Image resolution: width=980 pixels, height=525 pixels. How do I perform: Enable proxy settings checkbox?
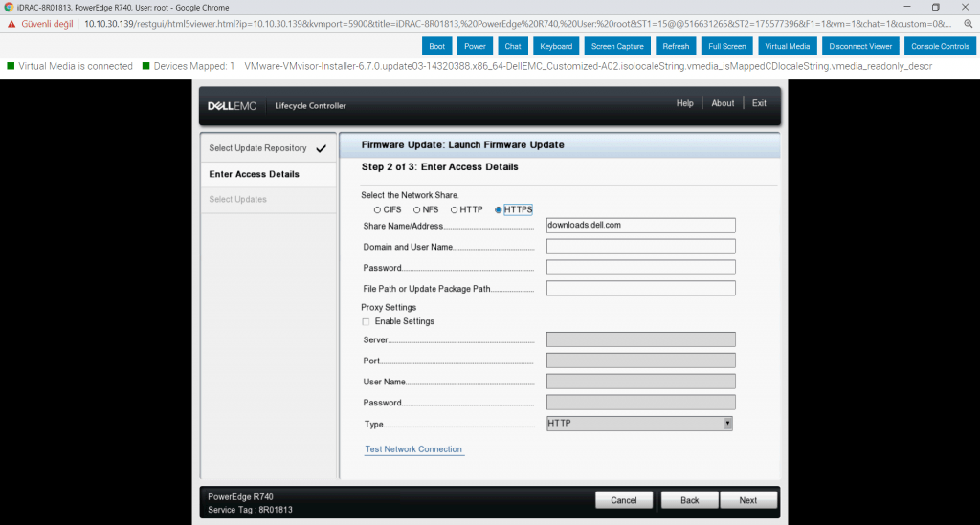point(366,322)
